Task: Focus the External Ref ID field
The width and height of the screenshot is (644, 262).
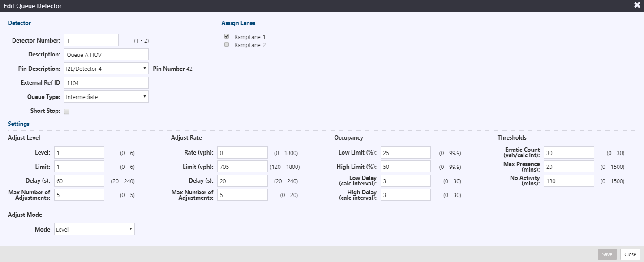Action: point(106,83)
